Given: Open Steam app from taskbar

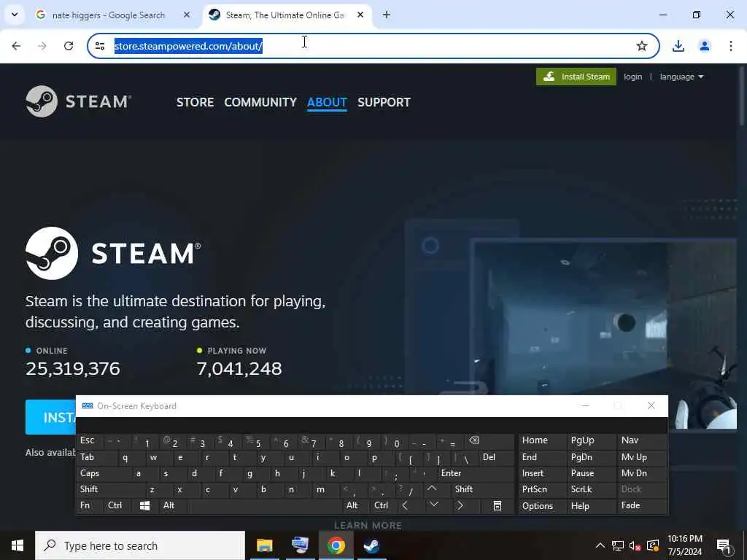Looking at the screenshot, I should coord(371,545).
